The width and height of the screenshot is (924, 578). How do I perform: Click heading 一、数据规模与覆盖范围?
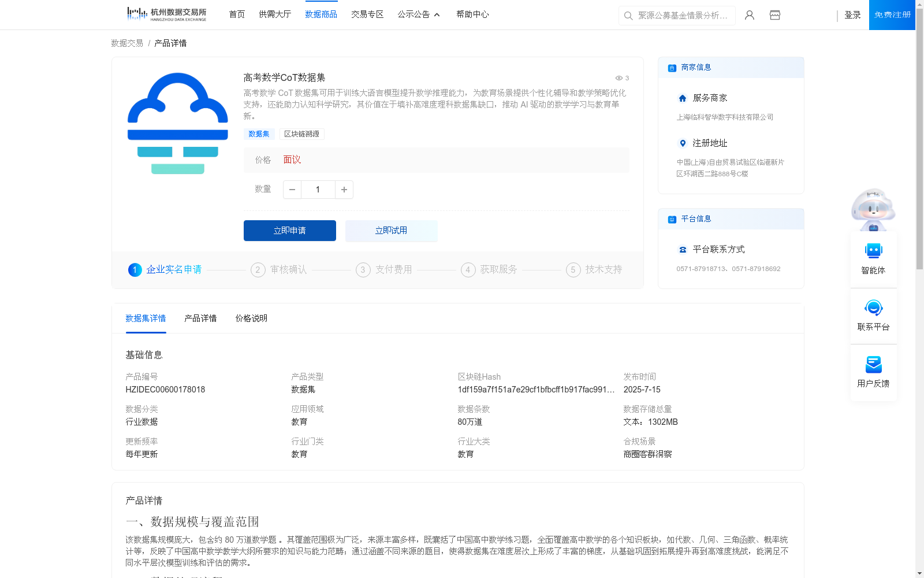[192, 522]
